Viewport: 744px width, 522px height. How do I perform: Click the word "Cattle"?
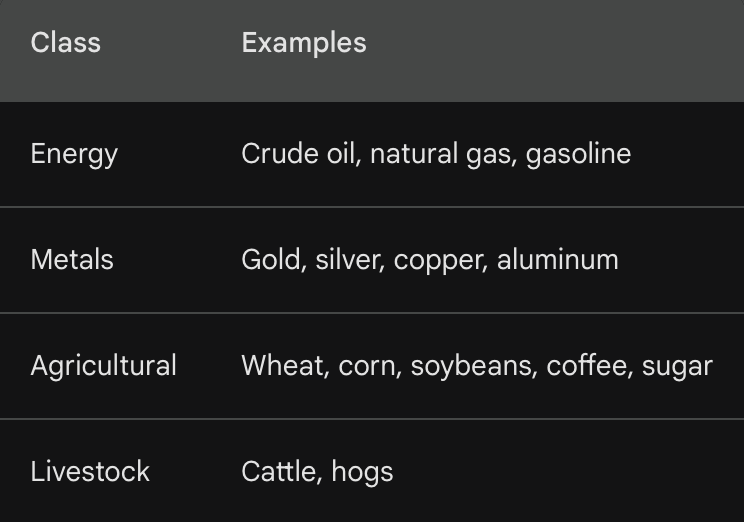pos(278,472)
